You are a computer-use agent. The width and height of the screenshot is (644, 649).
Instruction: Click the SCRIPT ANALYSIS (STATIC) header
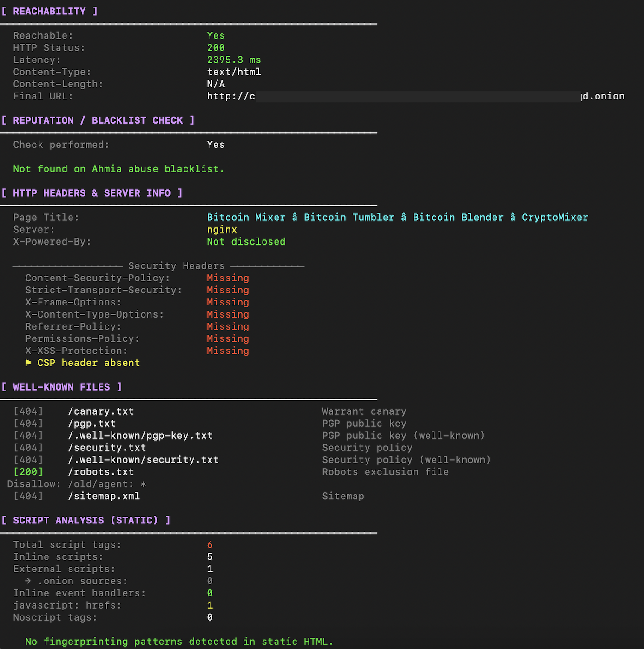(86, 520)
